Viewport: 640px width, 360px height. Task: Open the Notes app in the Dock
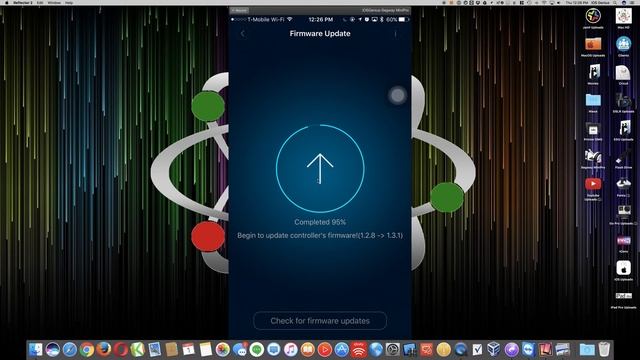[x=206, y=350]
